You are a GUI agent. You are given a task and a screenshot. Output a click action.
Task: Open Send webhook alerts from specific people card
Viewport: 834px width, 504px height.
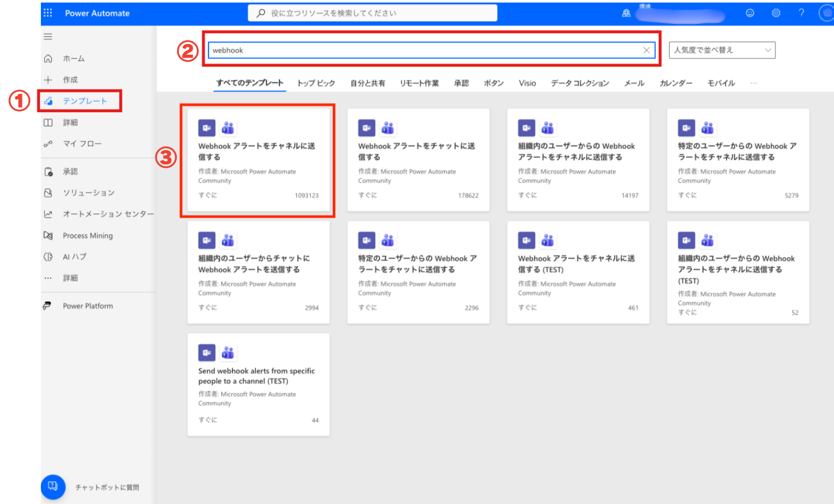pyautogui.click(x=258, y=384)
